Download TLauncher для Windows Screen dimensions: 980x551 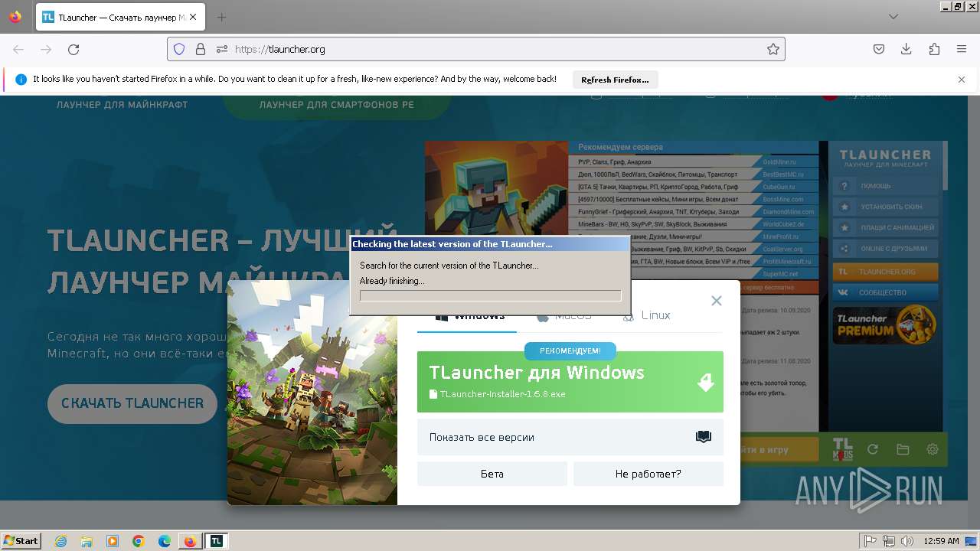570,382
